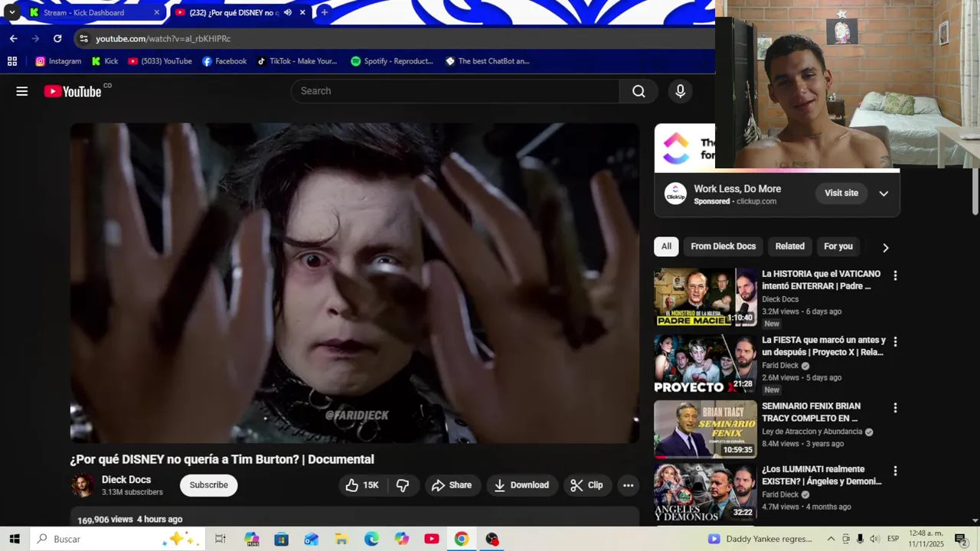The image size is (980, 551).
Task: Select the For you filter chip
Action: click(838, 246)
